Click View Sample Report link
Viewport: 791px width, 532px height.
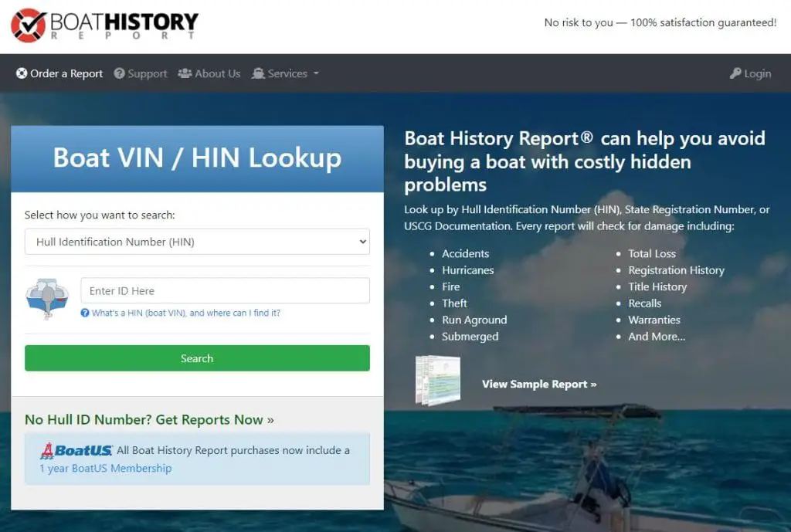pos(539,385)
